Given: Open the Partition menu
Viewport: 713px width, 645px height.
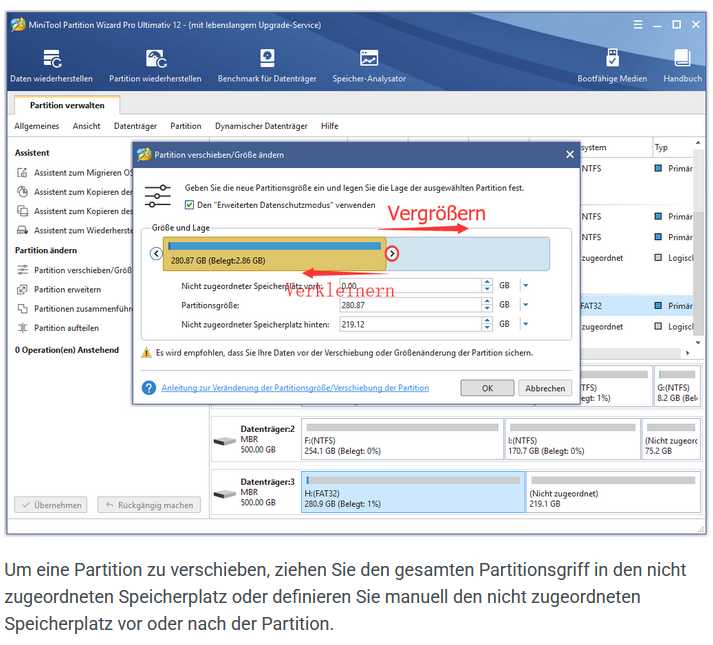Looking at the screenshot, I should [x=186, y=126].
